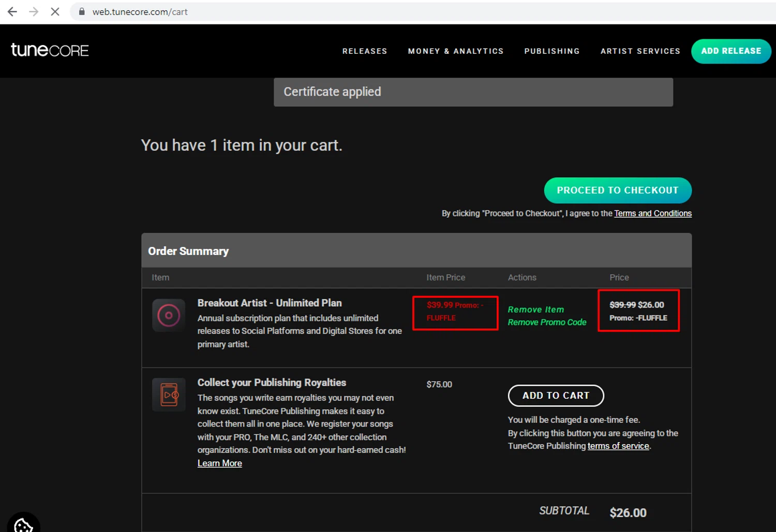Click the TuneCore logo
This screenshot has width=776, height=532.
pyautogui.click(x=50, y=50)
